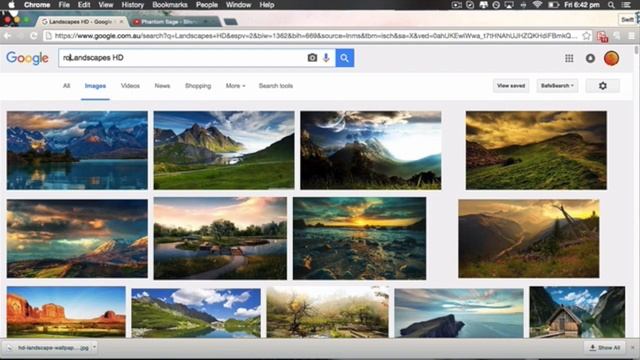Open the pond with trees at dusk thumbnail

(x=220, y=238)
